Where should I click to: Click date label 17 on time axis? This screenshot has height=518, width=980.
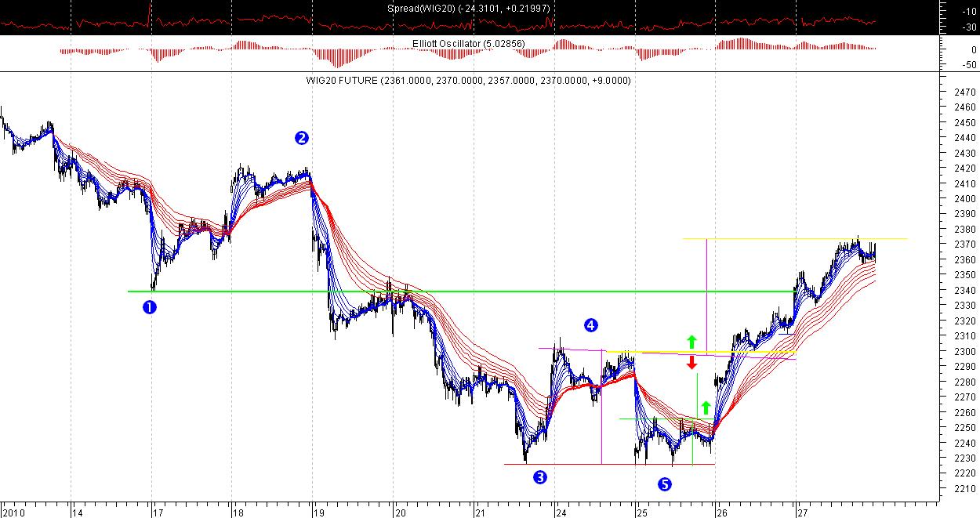(158, 513)
